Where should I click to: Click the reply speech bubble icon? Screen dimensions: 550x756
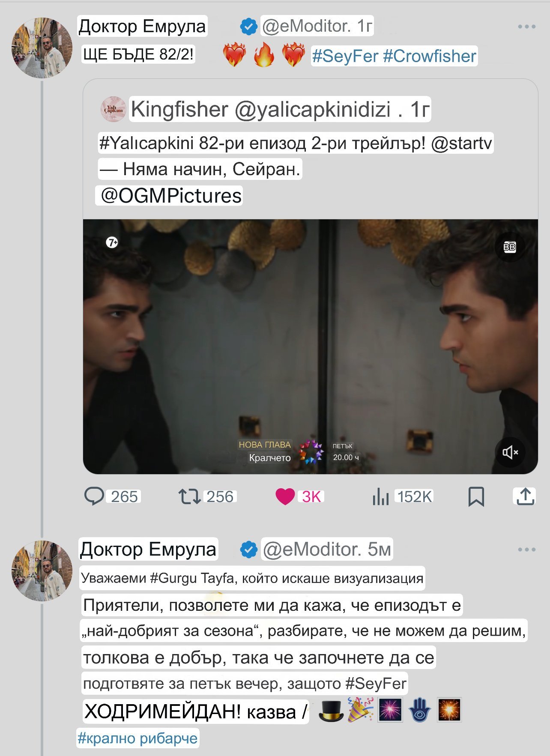coord(94,496)
